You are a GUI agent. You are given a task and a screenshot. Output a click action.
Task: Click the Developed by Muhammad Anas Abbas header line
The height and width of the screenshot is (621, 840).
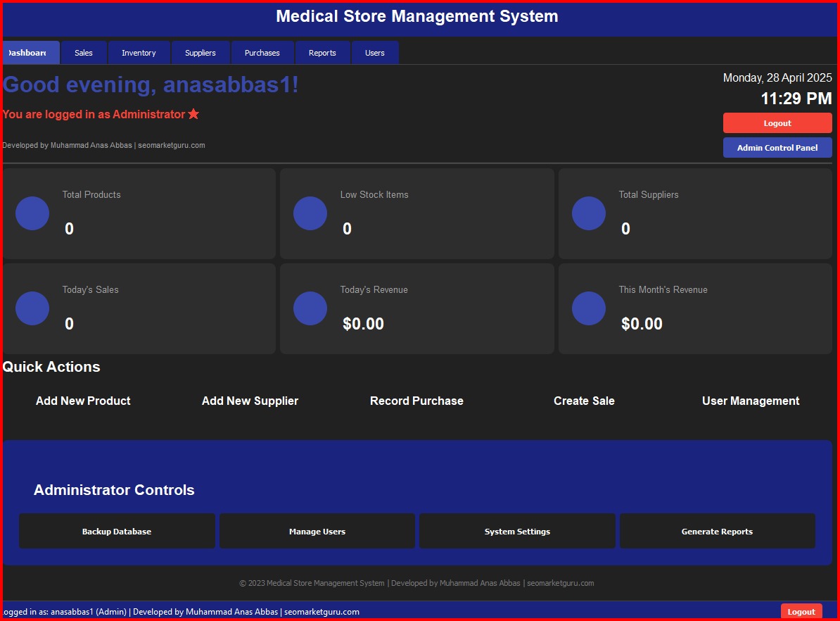pos(104,145)
